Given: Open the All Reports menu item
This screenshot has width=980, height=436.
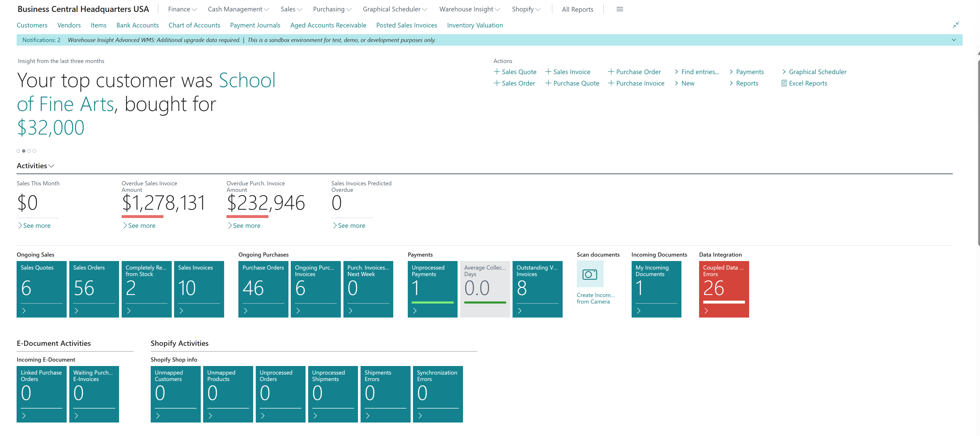Looking at the screenshot, I should pos(577,10).
